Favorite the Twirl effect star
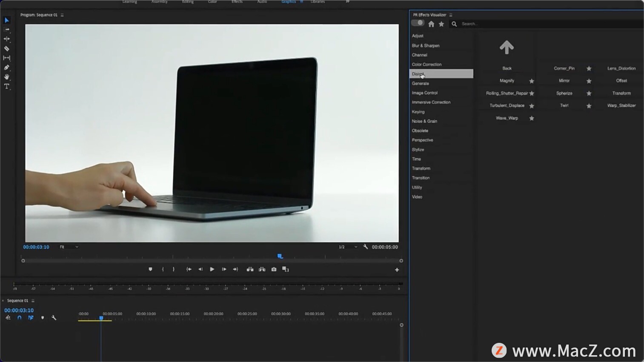The width and height of the screenshot is (644, 362). pos(589,106)
